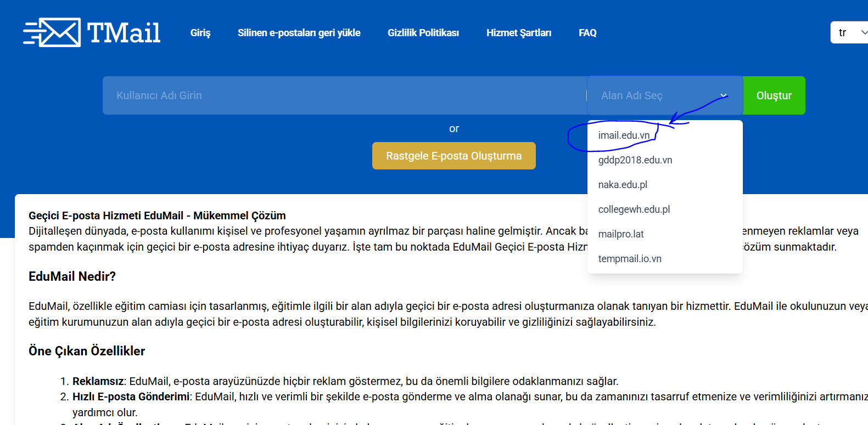Open Gizlilik Politikası page
This screenshot has width=868, height=425.
(x=423, y=33)
